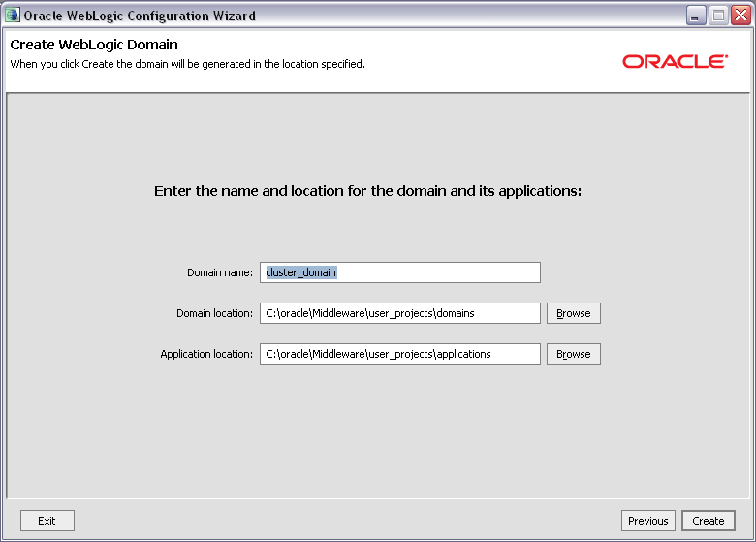Screen dimensions: 756x542
Task: Close the Configuration Wizard window
Action: pos(740,16)
